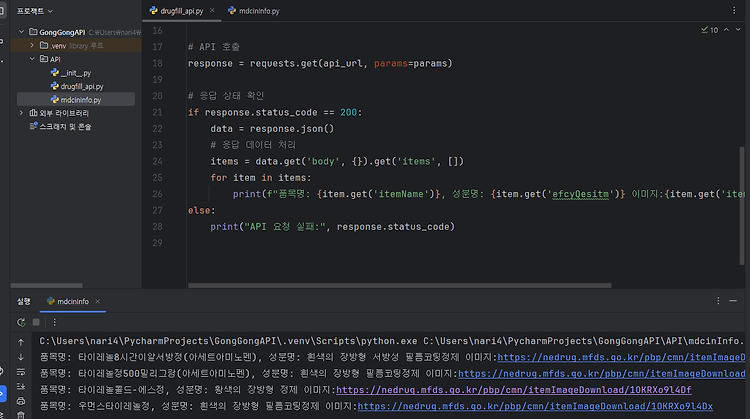Image resolution: width=750 pixels, height=419 pixels.
Task: Click line number 25 in gutter
Action: point(157,177)
